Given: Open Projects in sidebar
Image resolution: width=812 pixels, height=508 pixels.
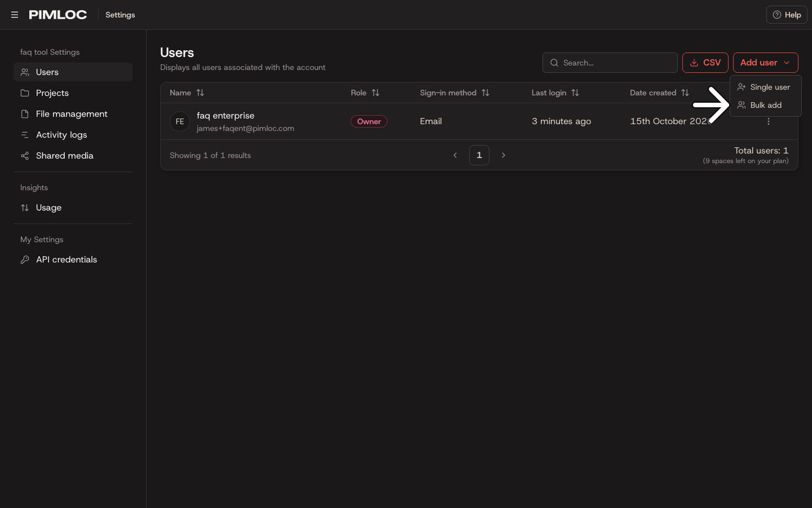Looking at the screenshot, I should 73,93.
